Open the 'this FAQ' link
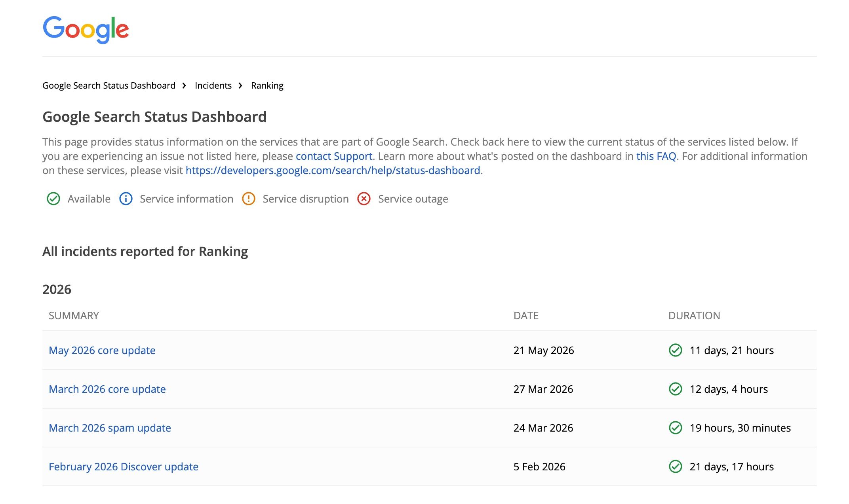 [x=656, y=156]
